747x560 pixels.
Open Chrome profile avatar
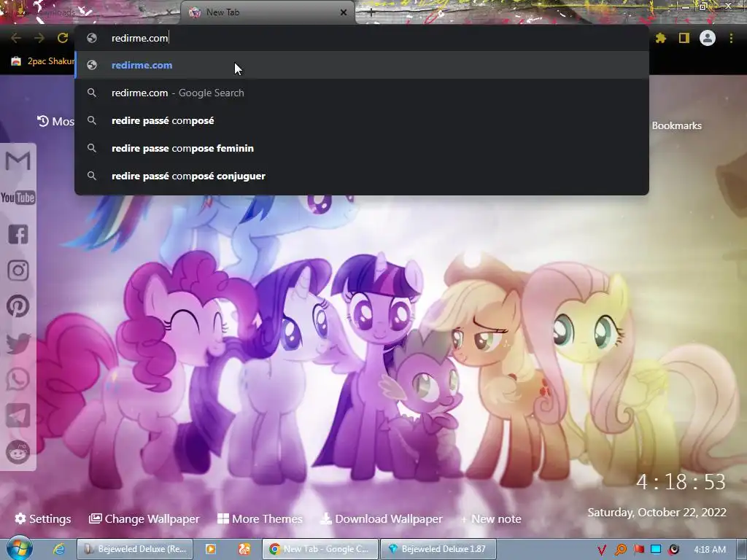(x=708, y=38)
